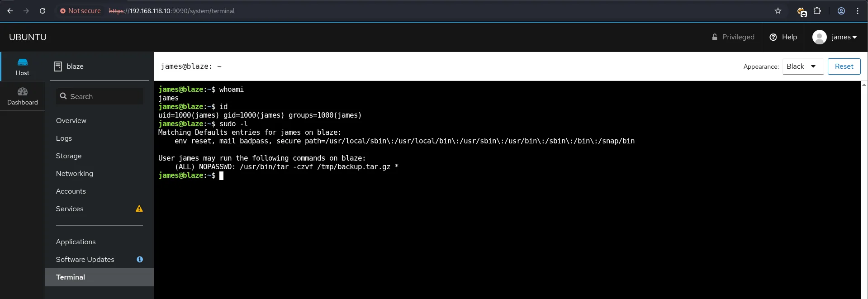Click the Services warning triangle icon

pyautogui.click(x=139, y=209)
